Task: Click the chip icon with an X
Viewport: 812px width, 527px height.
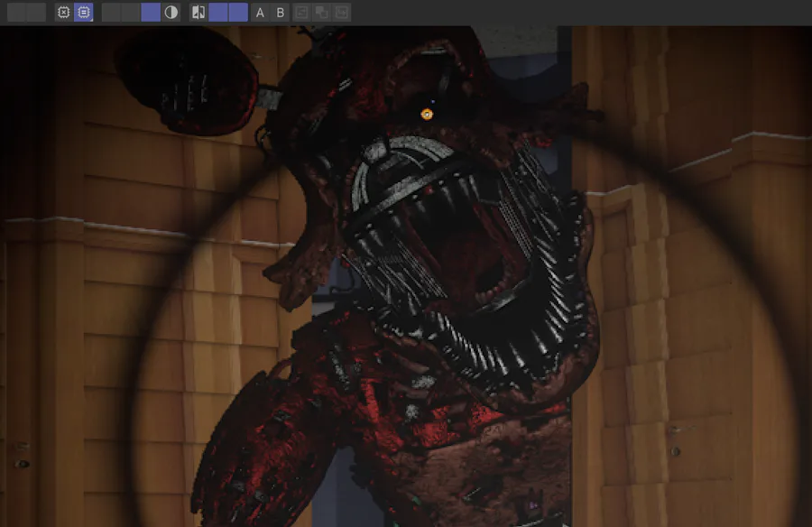Action: pyautogui.click(x=63, y=13)
